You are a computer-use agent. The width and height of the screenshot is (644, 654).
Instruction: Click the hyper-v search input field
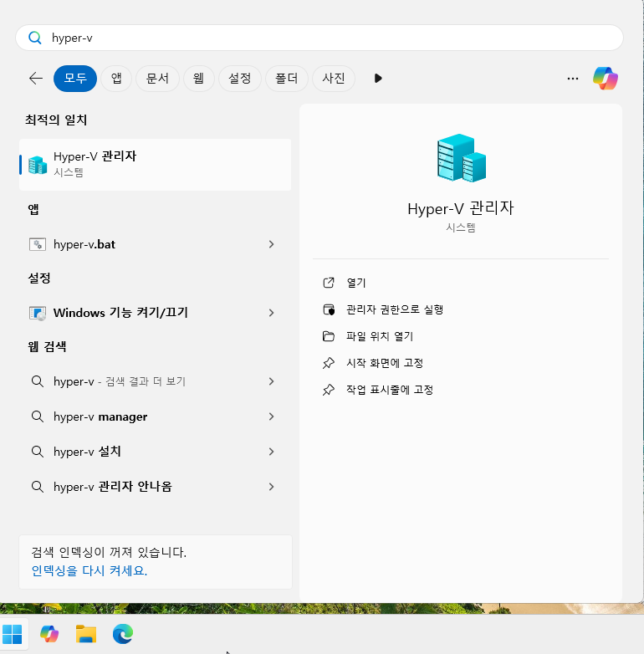tap(319, 38)
